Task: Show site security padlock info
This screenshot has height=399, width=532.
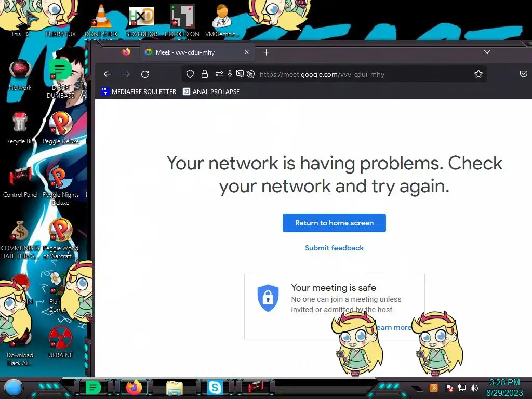Action: (x=205, y=74)
